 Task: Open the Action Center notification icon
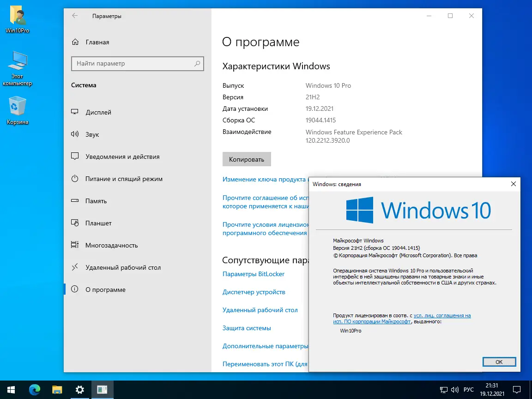tap(517, 390)
